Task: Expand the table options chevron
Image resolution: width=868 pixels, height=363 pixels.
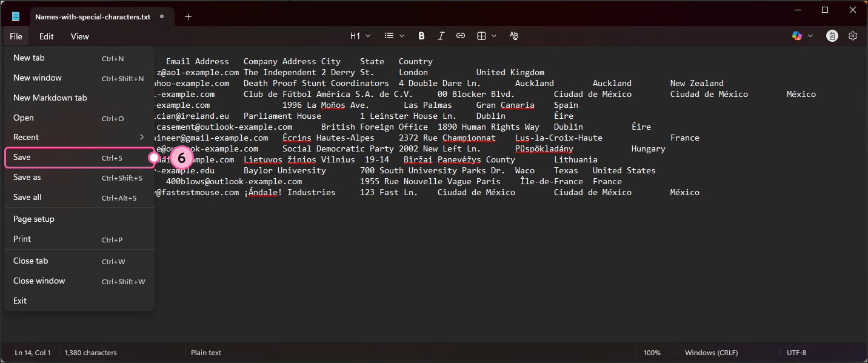Action: [493, 35]
